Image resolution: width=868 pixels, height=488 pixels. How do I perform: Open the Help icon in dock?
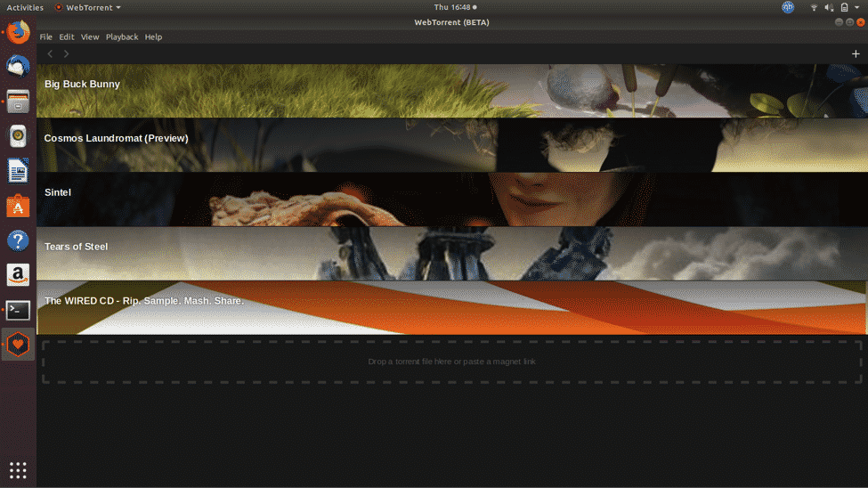tap(19, 240)
